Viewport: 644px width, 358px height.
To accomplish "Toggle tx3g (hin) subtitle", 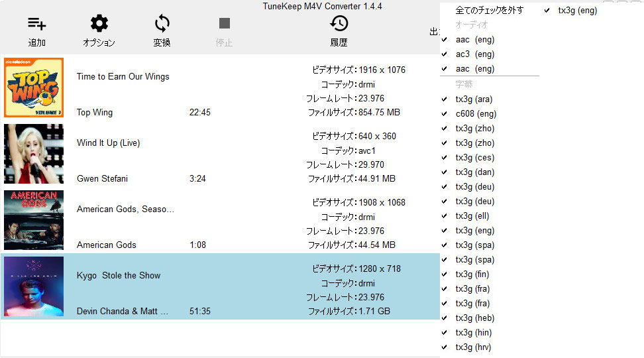I will pyautogui.click(x=473, y=333).
